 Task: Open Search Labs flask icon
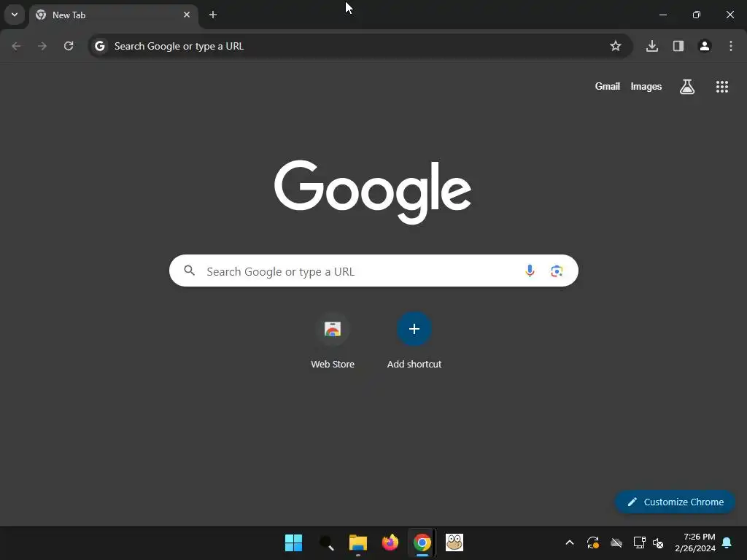coord(687,87)
